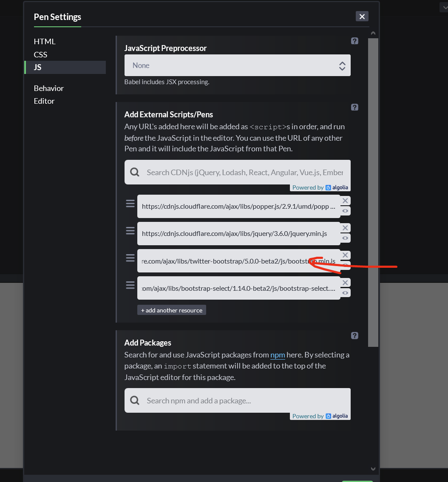Remove the twitter-bootstrap resource
This screenshot has width=448, height=482.
click(x=345, y=255)
